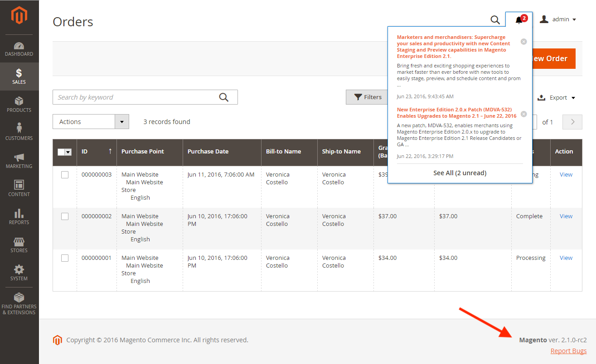
Task: Click the Magento logo in the sidebar
Action: (x=19, y=16)
